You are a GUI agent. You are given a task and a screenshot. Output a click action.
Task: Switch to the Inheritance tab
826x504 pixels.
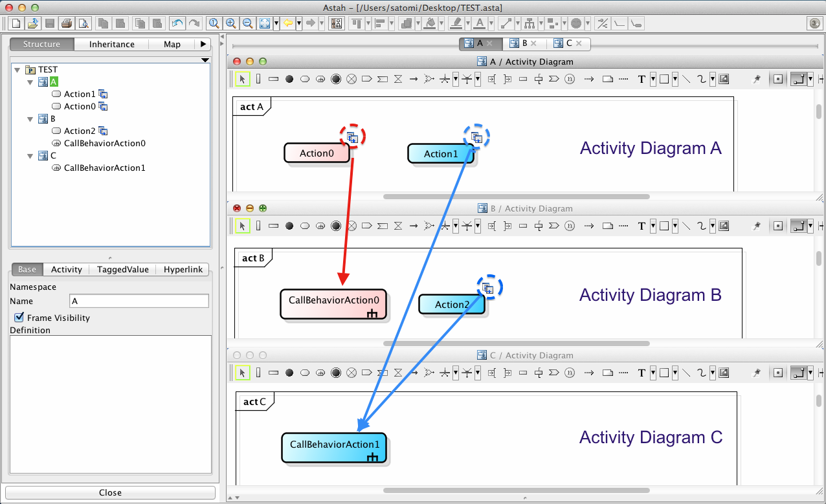click(111, 45)
